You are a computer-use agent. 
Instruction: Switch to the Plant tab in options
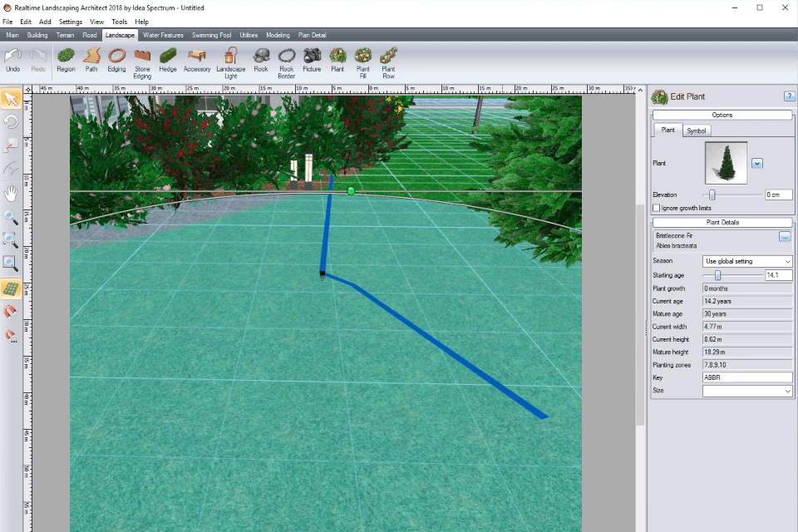667,130
